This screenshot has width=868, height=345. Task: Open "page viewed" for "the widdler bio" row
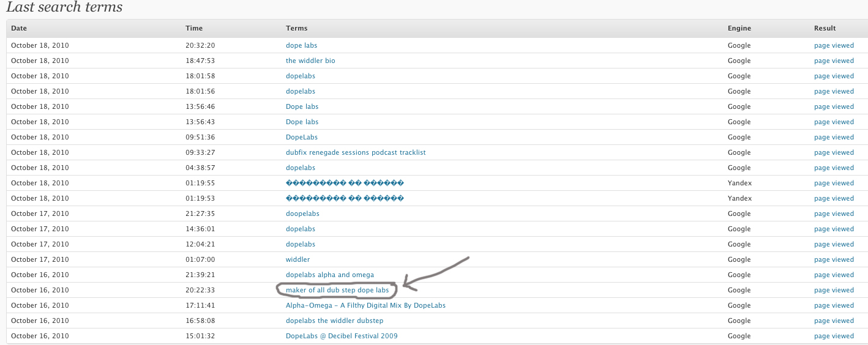834,61
